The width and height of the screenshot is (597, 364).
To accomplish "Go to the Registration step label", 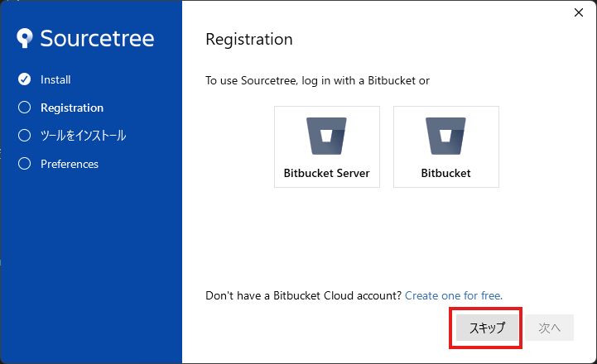I will [x=72, y=108].
